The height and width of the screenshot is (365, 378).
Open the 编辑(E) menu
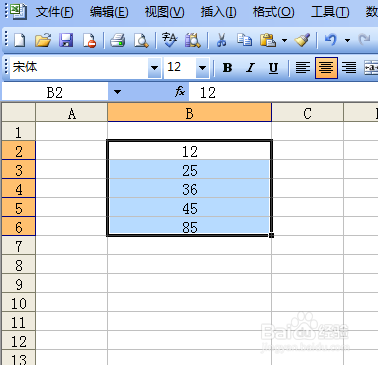[x=109, y=12]
